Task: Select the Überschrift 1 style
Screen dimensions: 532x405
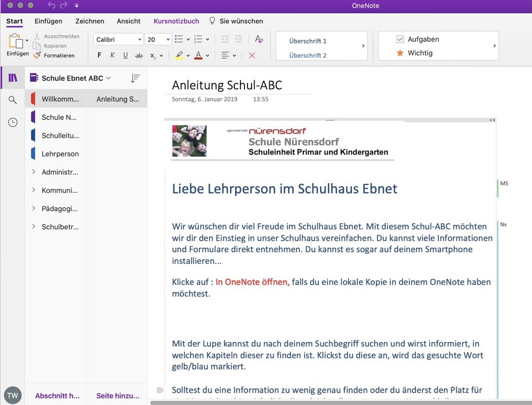Action: 308,41
